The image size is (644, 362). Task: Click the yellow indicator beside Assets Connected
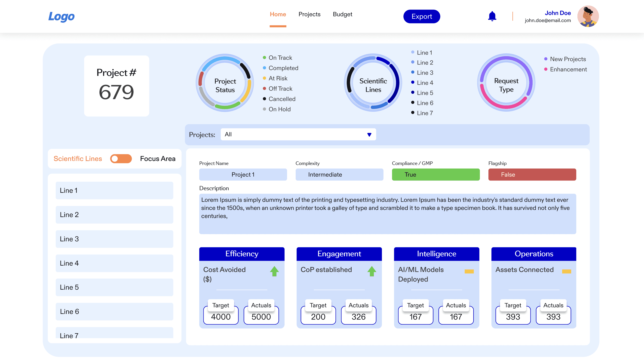[x=566, y=271]
